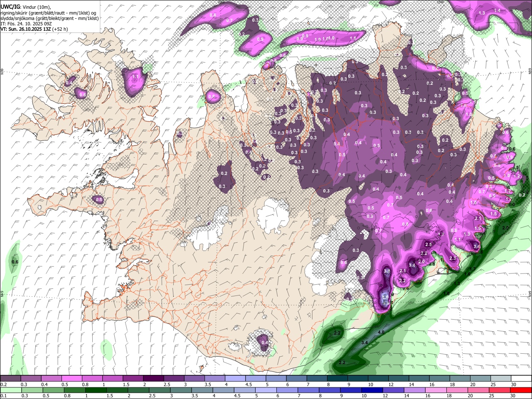This screenshot has height=399, width=532.
Task: Select the "0.2" label in the snow legend
Action: click(x=3, y=384)
